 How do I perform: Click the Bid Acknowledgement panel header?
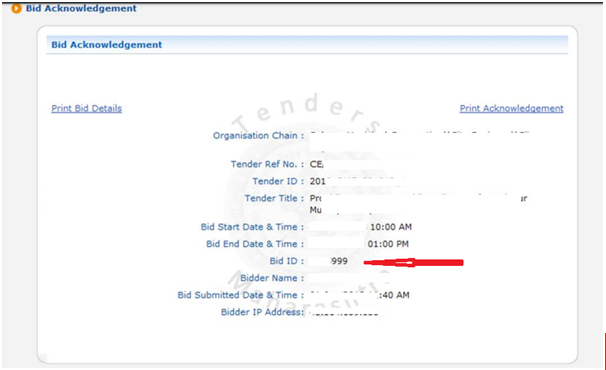coord(307,44)
